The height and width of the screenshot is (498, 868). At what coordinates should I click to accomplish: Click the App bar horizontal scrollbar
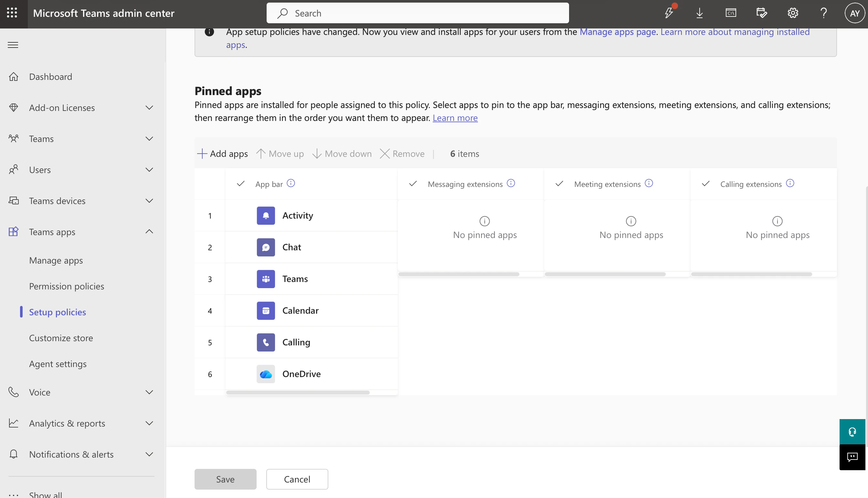298,393
